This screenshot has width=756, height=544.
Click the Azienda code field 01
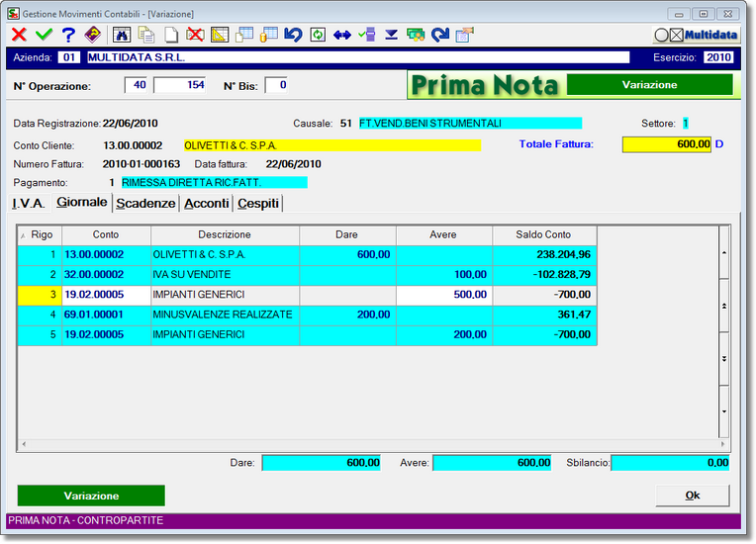point(69,57)
